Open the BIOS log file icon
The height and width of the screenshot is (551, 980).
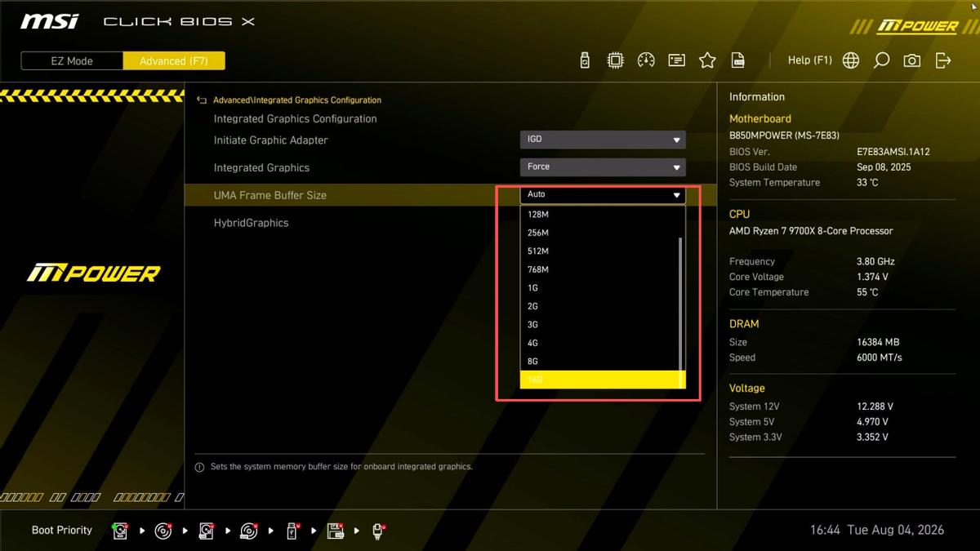[x=737, y=60]
